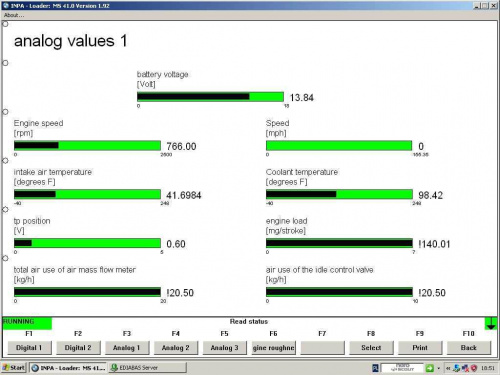The image size is (500, 375).
Task: Click the Coolant temperature bar
Action: 339,194
